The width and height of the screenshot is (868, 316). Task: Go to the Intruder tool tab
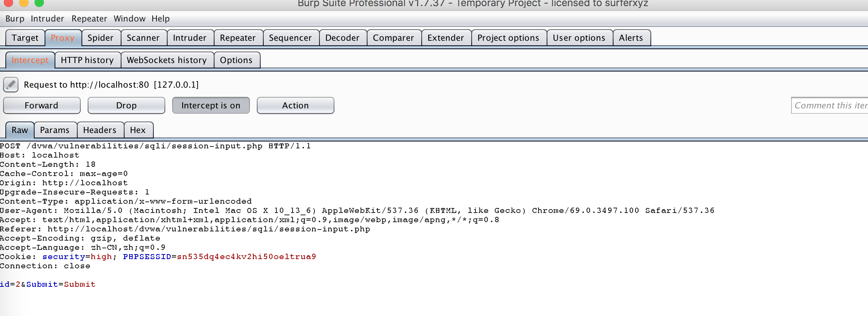click(x=190, y=38)
